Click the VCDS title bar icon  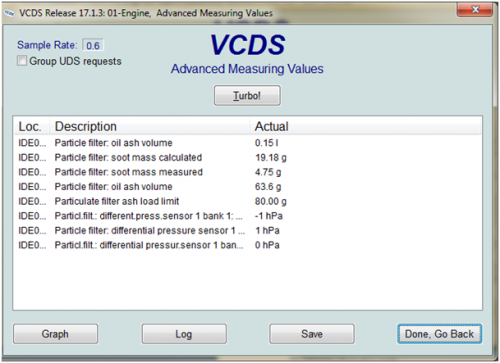point(9,13)
